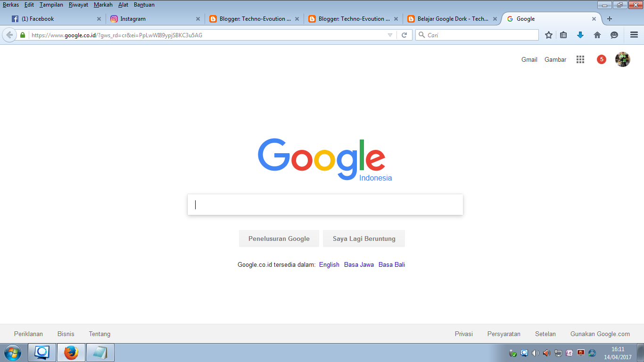Open the Google account profile picture
This screenshot has height=362, width=644.
tap(623, 59)
